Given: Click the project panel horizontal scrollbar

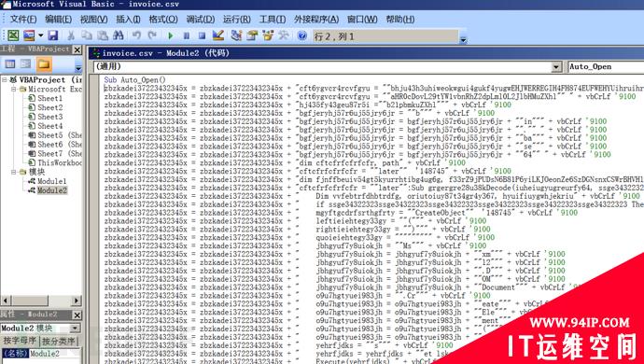Looking at the screenshot, I should pyautogui.click(x=41, y=301).
